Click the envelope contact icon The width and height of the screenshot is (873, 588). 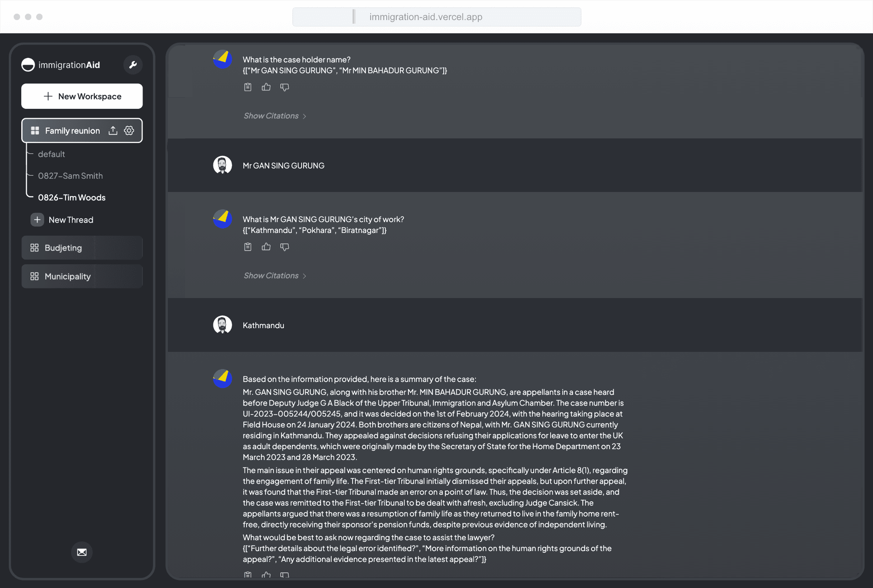[82, 552]
